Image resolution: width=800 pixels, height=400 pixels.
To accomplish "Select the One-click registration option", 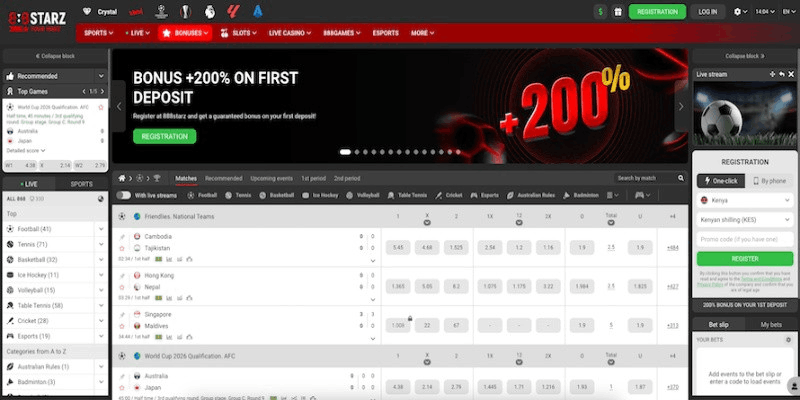I will (x=719, y=181).
